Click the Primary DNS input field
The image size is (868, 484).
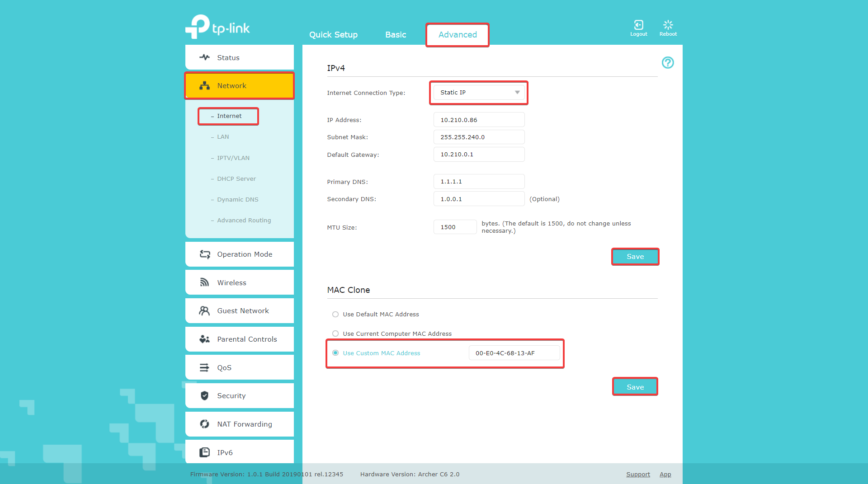tap(478, 182)
